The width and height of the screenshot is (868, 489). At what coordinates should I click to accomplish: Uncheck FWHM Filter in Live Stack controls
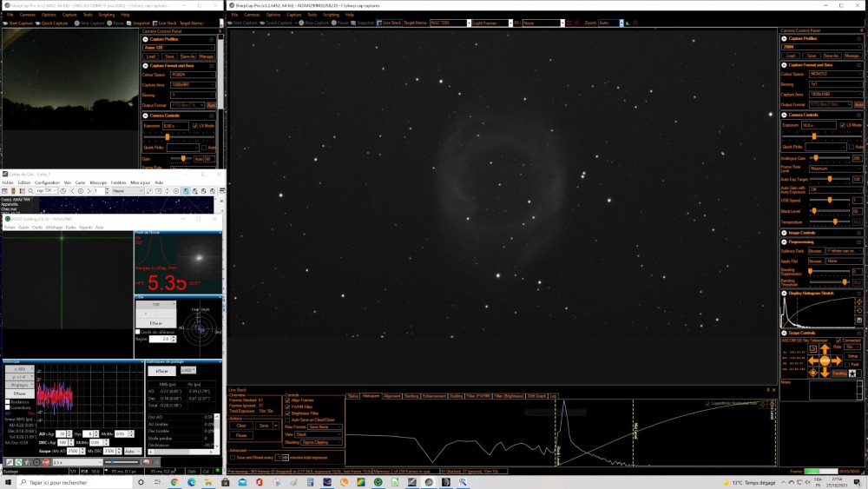click(287, 406)
